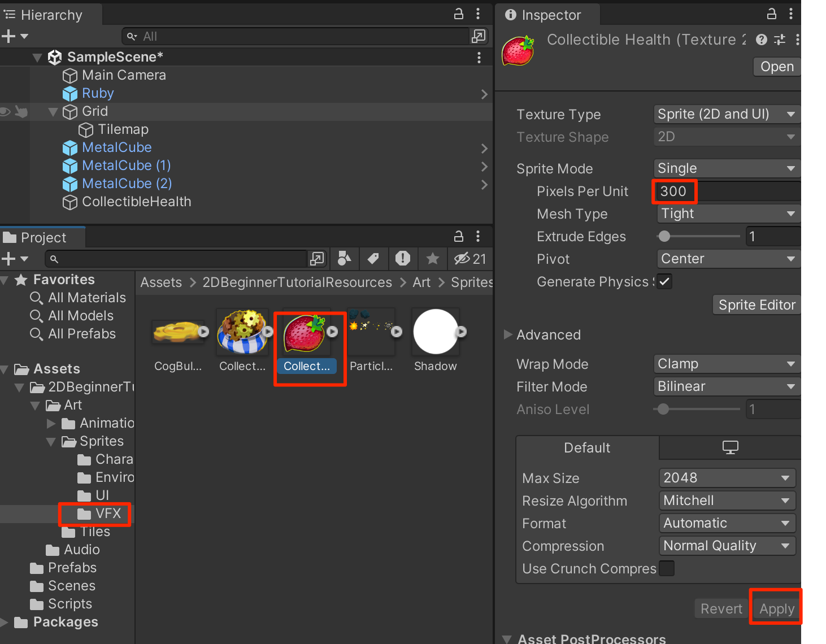Click the Inspector preset sliders icon
The height and width of the screenshot is (644, 826).
[780, 40]
